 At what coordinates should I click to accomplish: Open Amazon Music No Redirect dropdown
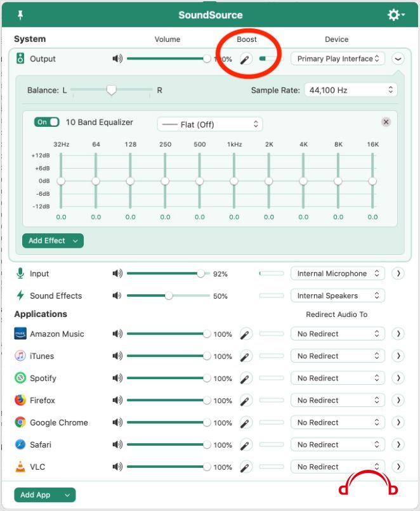tap(338, 333)
